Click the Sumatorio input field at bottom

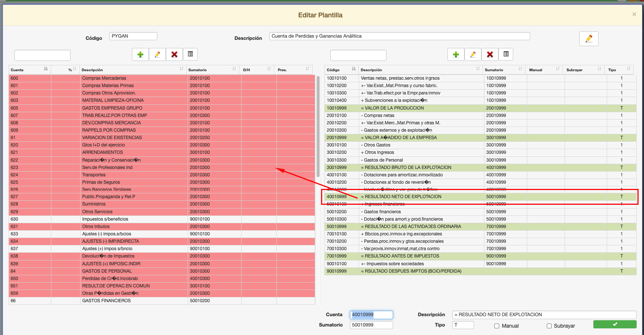coord(371,325)
